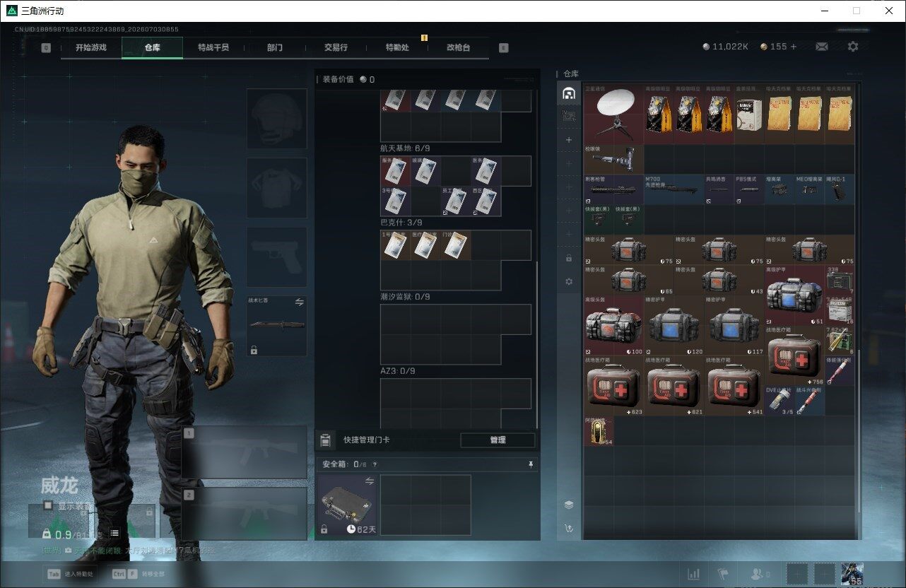Switch to the 特战干员 tab

point(213,47)
